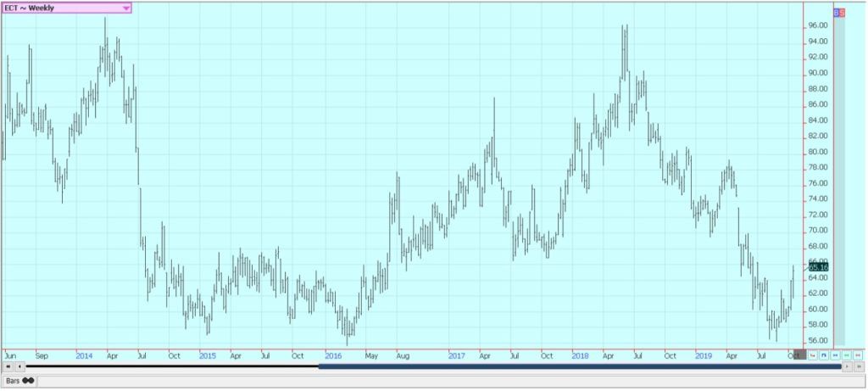Click the 56.00 price axis label
This screenshot has height=391, width=868.
point(818,341)
